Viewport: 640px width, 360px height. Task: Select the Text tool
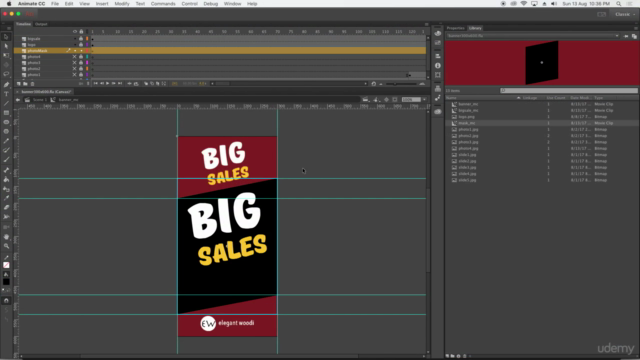(x=6, y=94)
